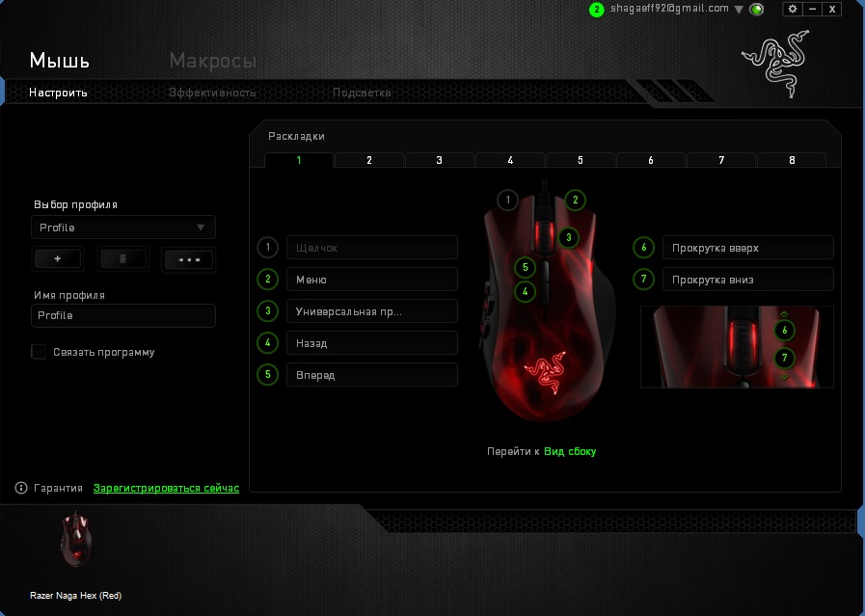Click marker 2 on the mouse image
The image size is (865, 616).
575,200
